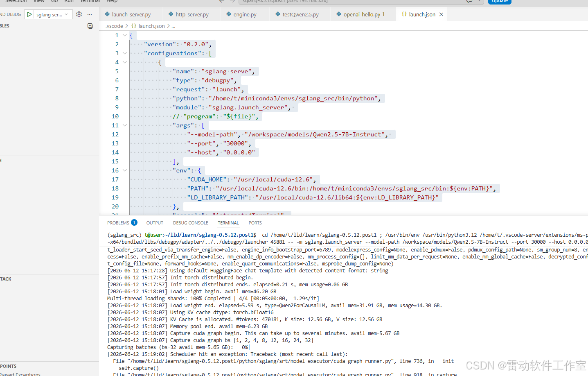The height and width of the screenshot is (376, 588).
Task: Click line number 12 in the gutter
Action: click(115, 134)
